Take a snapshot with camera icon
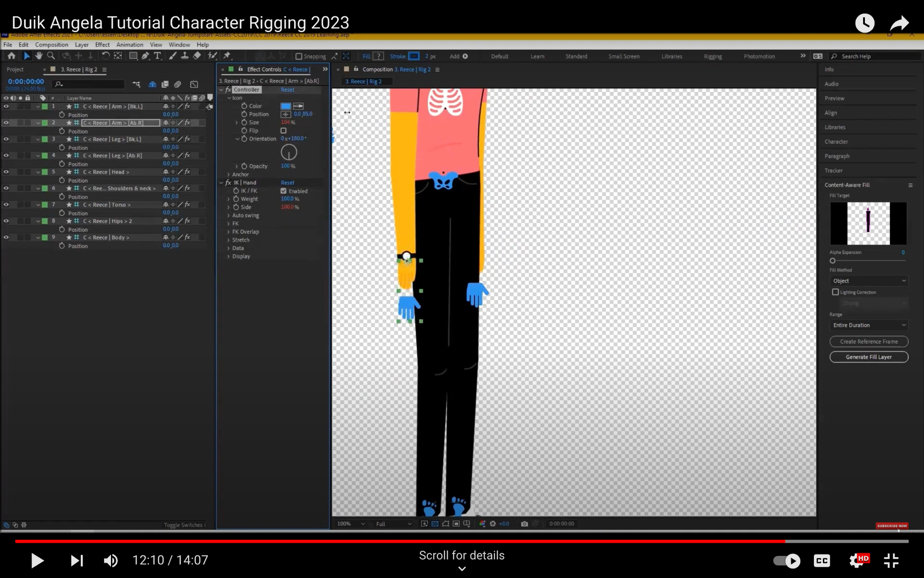 pyautogui.click(x=524, y=524)
